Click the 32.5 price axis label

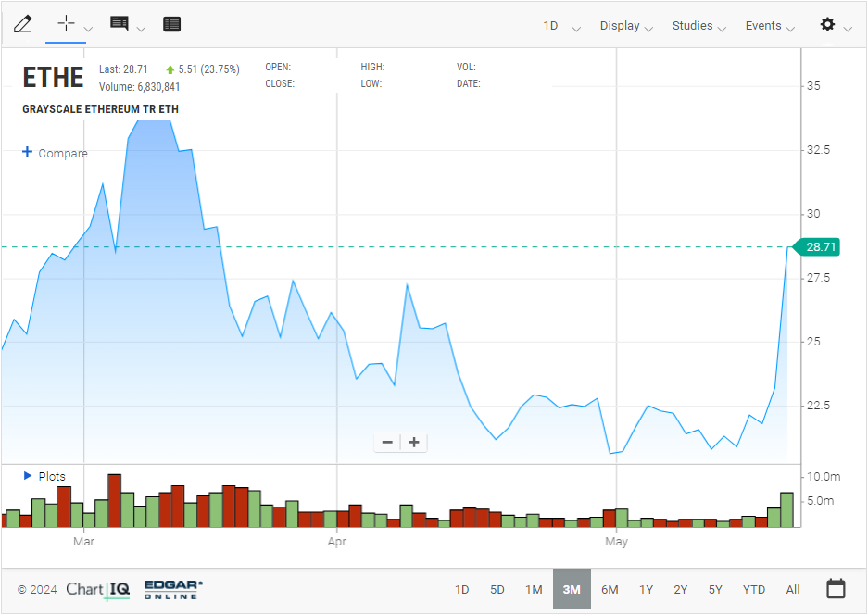coord(818,150)
